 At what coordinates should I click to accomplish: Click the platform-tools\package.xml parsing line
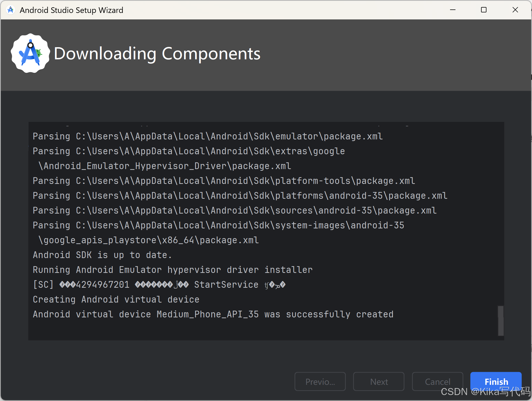pos(224,181)
